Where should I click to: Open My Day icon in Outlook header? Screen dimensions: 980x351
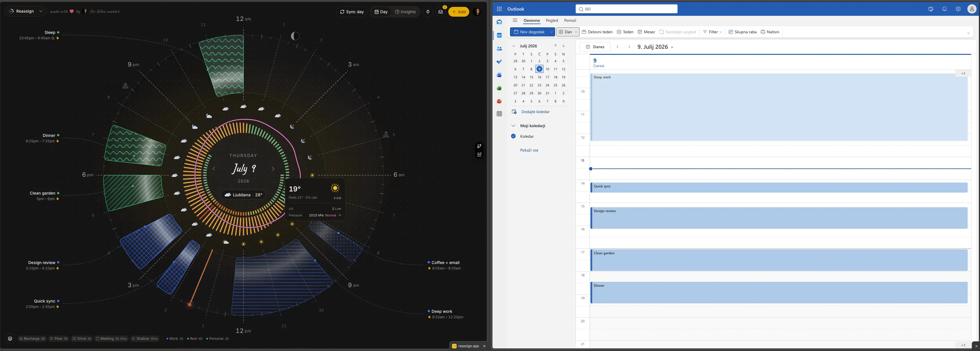pos(930,9)
